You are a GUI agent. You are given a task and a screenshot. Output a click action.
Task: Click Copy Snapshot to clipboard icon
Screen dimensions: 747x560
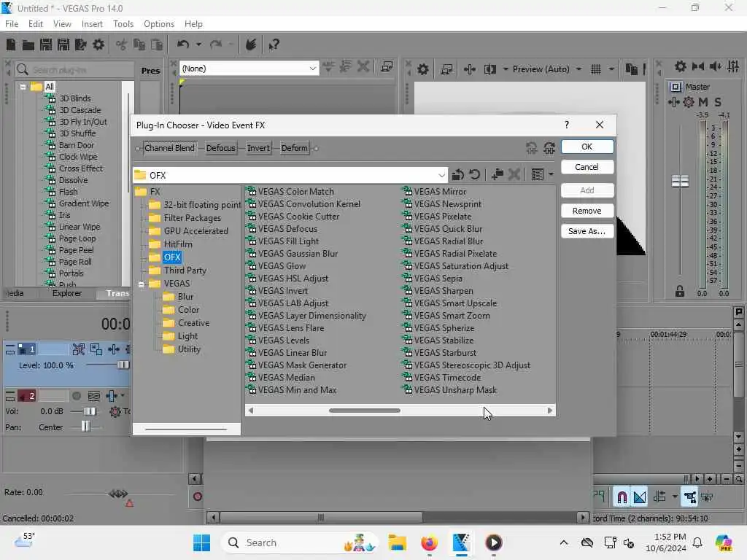[631, 69]
